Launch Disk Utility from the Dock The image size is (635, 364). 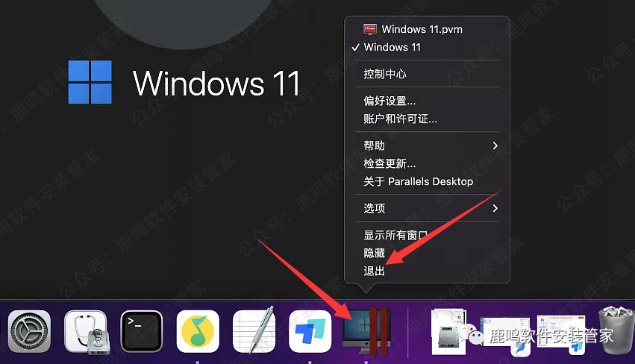pyautogui.click(x=86, y=331)
